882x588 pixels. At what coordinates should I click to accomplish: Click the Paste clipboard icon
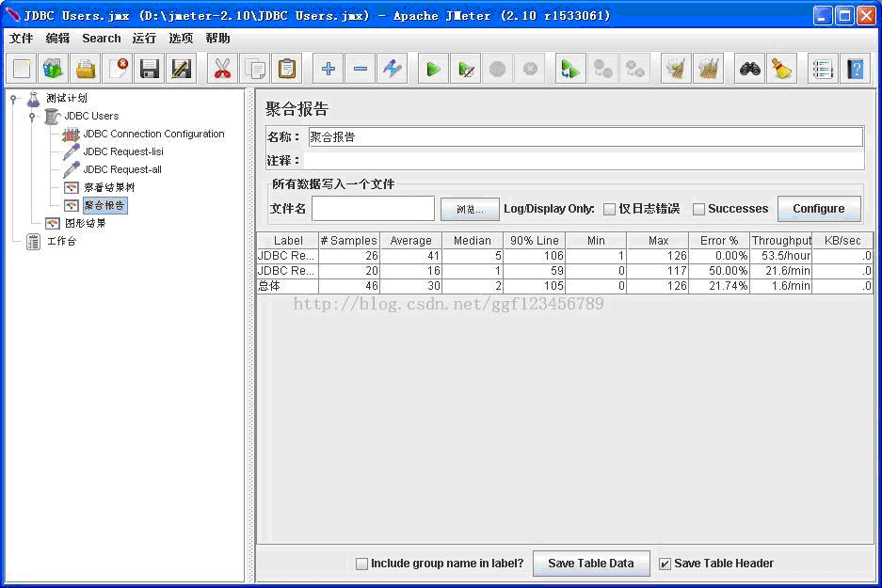(x=286, y=69)
